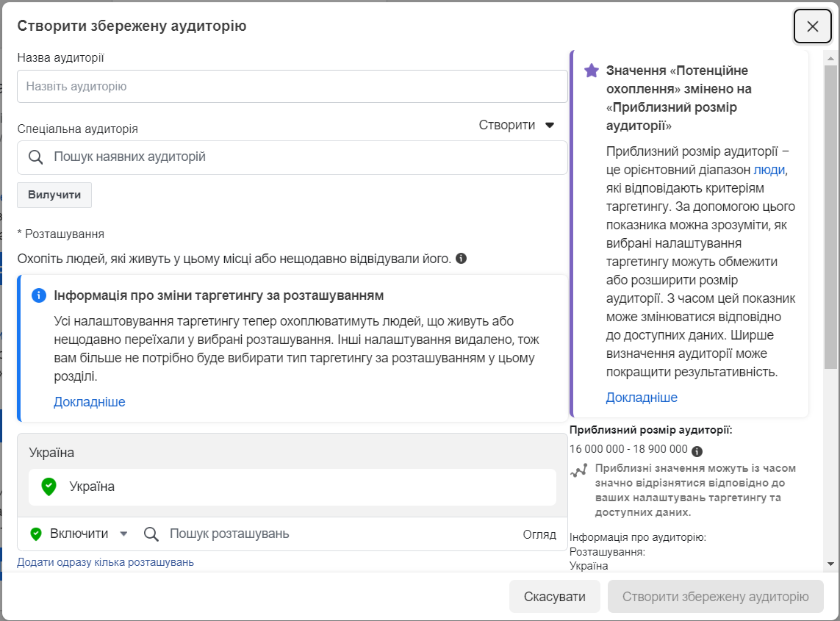Open the Створити dropdown menu
The width and height of the screenshot is (840, 621).
point(517,125)
